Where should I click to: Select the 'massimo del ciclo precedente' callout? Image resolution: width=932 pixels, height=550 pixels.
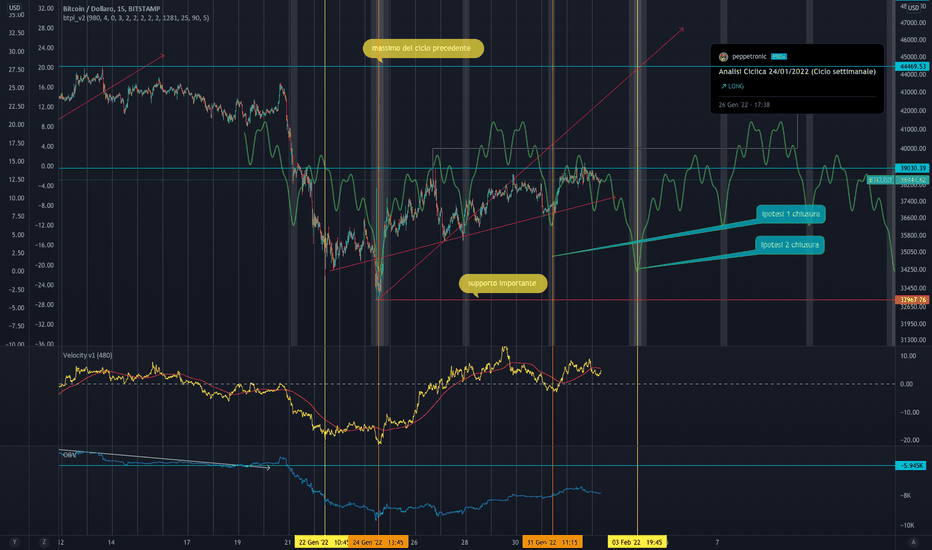pos(423,49)
